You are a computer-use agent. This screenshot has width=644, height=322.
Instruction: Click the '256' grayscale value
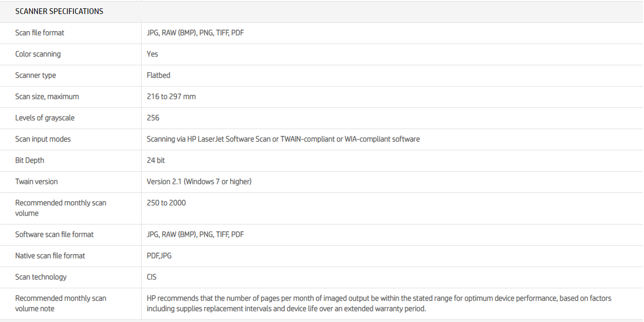click(153, 118)
